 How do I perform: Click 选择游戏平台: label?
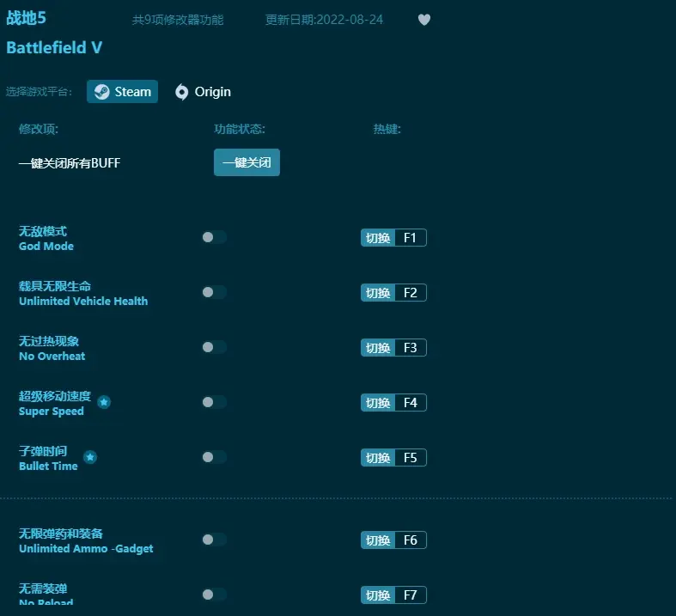(39, 92)
